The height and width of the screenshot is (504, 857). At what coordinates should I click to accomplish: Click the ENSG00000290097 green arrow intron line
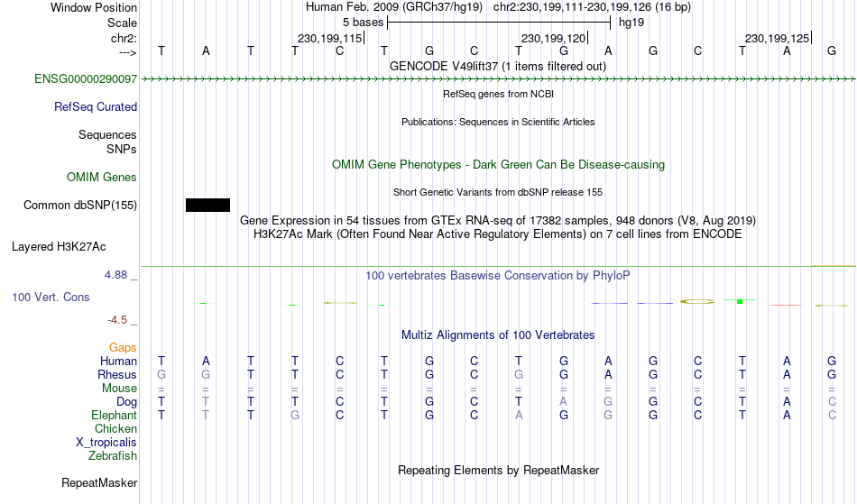pos(498,79)
